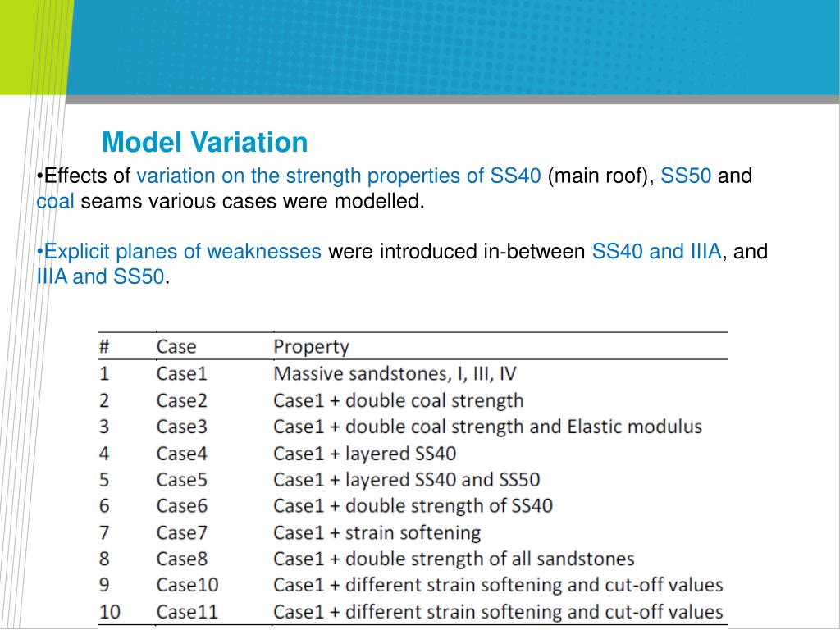Click the 'Model Variation' slide title
Screen dimensions: 840x630
204,143
